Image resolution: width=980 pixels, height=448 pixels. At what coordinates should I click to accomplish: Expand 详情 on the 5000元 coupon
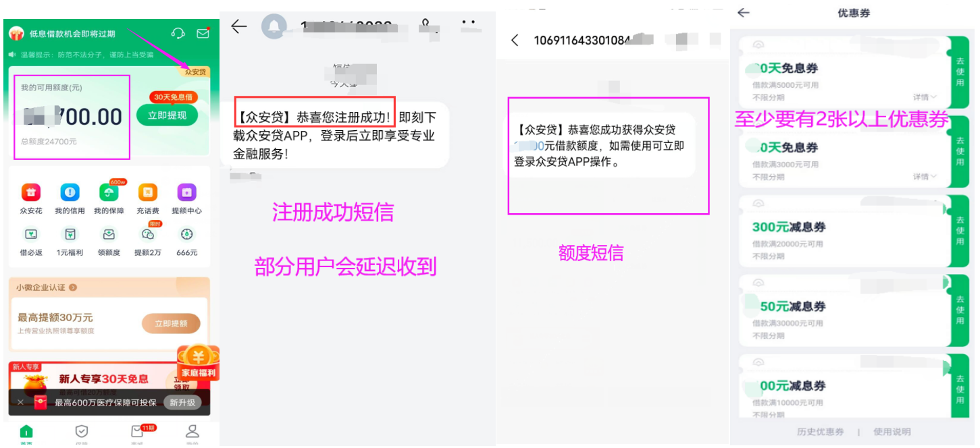925,97
